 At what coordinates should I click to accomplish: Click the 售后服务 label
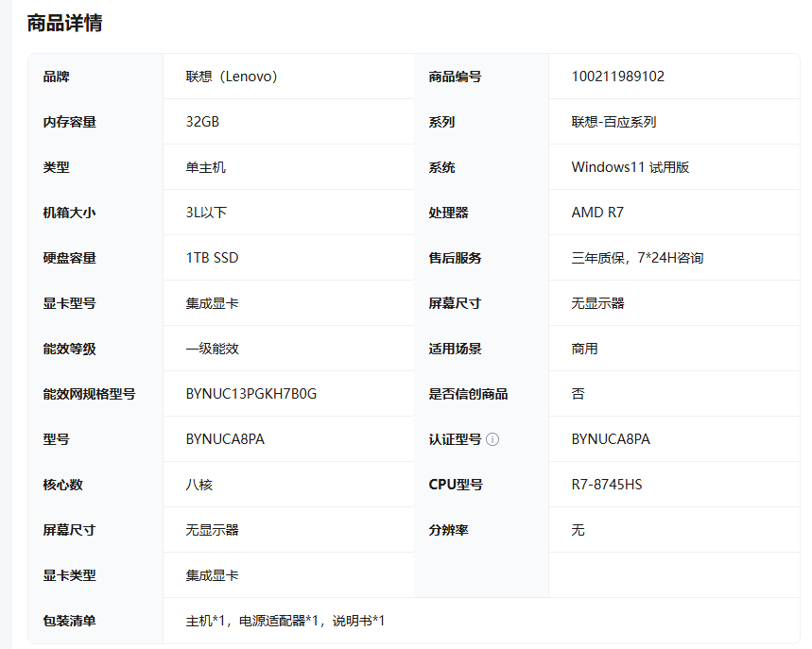455,258
